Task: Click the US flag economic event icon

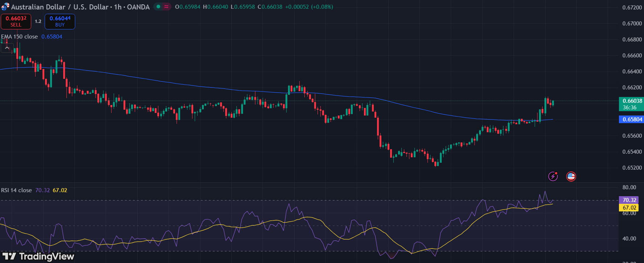Action: click(571, 177)
